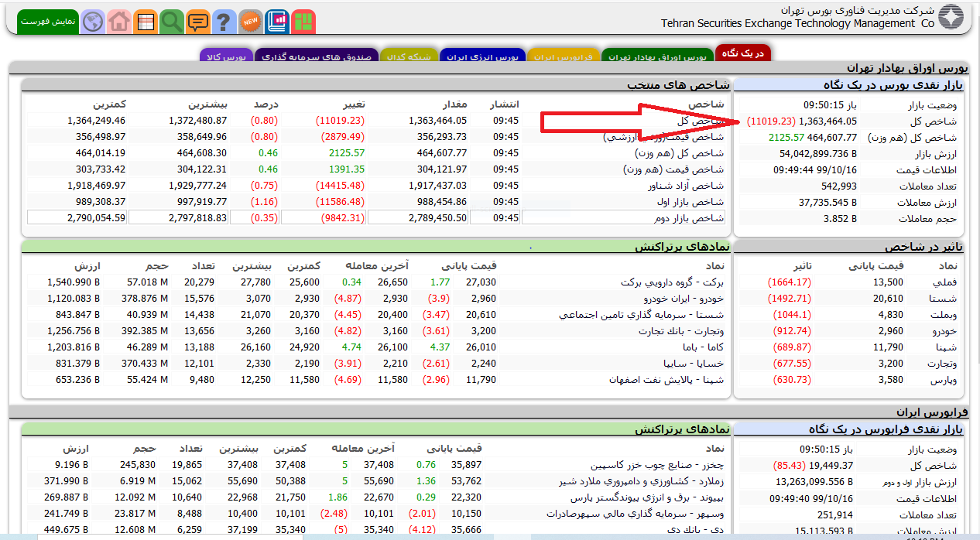Open وتجارت - بانک تجارت symbol
The width and height of the screenshot is (980, 540).
point(681,331)
